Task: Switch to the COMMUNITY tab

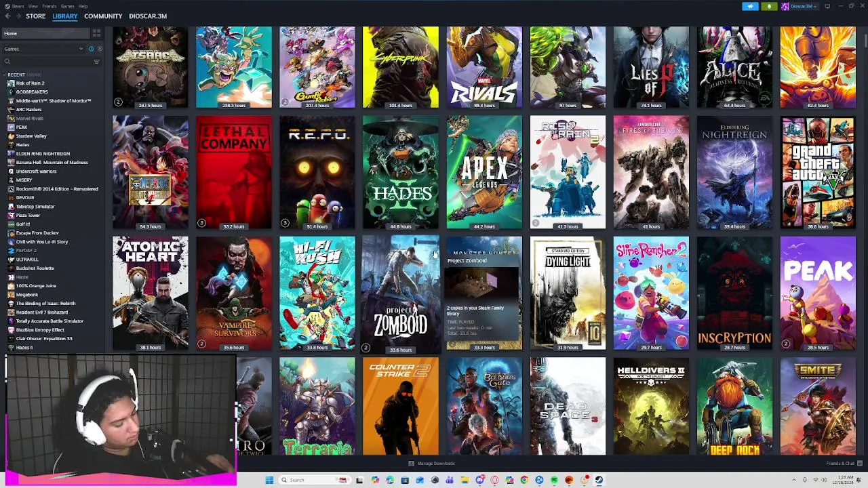Action: 103,16
